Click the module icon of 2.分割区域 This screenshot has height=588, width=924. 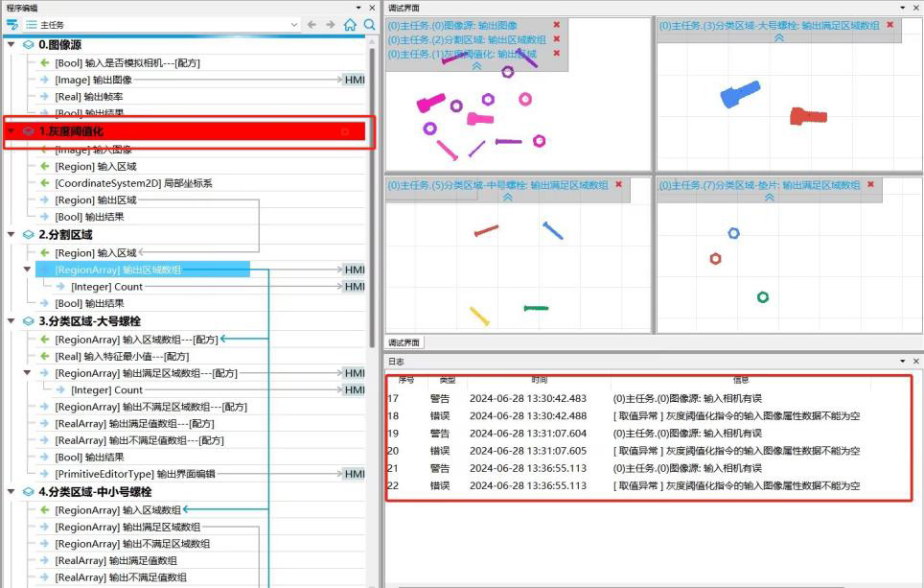[28, 235]
